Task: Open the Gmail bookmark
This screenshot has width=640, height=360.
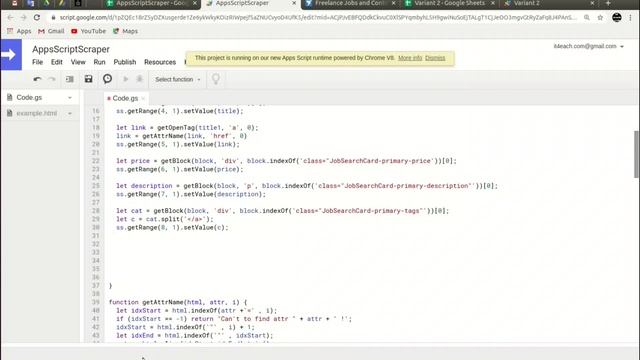Action: coord(51,31)
